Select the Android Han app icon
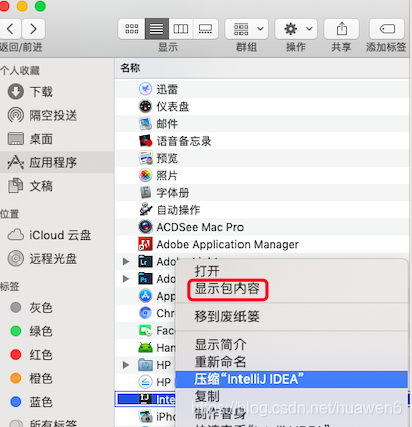This screenshot has height=427, width=412. pyautogui.click(x=145, y=348)
